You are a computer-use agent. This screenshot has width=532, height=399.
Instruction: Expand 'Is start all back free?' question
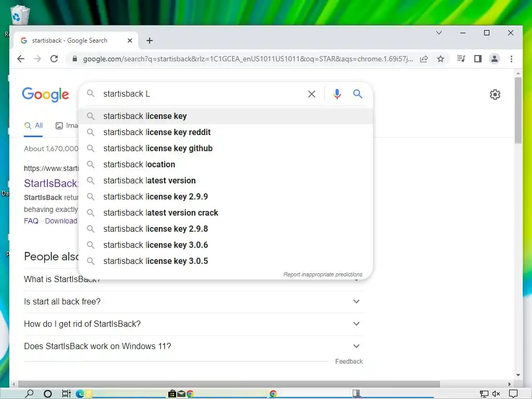(193, 302)
